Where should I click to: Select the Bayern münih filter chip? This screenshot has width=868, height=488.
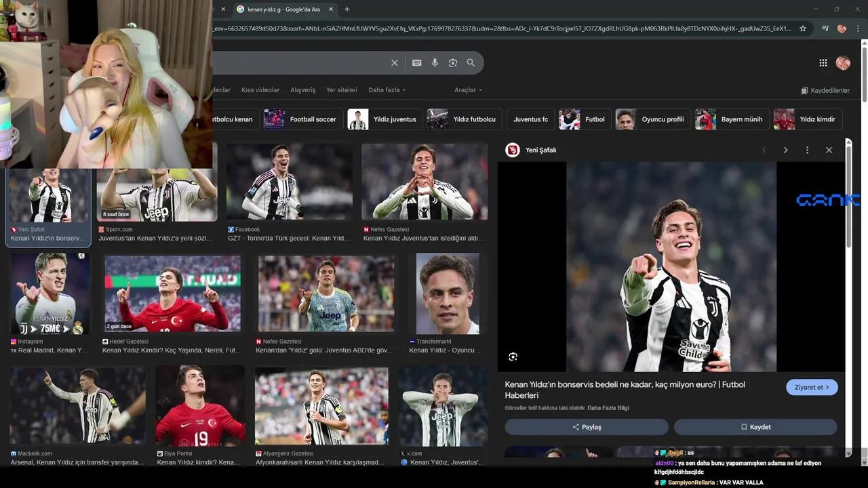pyautogui.click(x=732, y=119)
